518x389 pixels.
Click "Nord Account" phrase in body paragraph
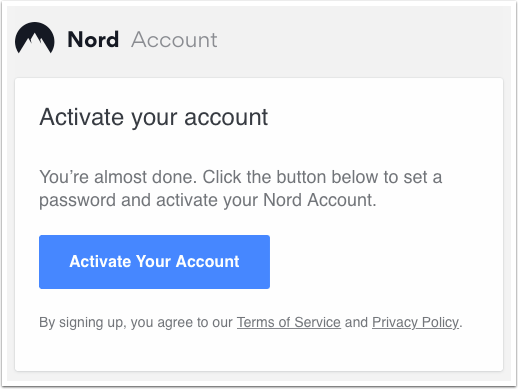(x=318, y=200)
